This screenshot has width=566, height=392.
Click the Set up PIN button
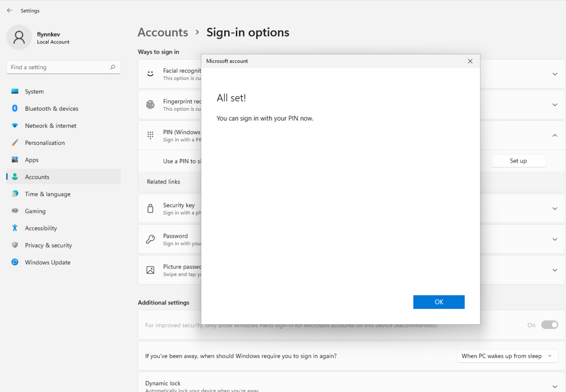pos(518,161)
